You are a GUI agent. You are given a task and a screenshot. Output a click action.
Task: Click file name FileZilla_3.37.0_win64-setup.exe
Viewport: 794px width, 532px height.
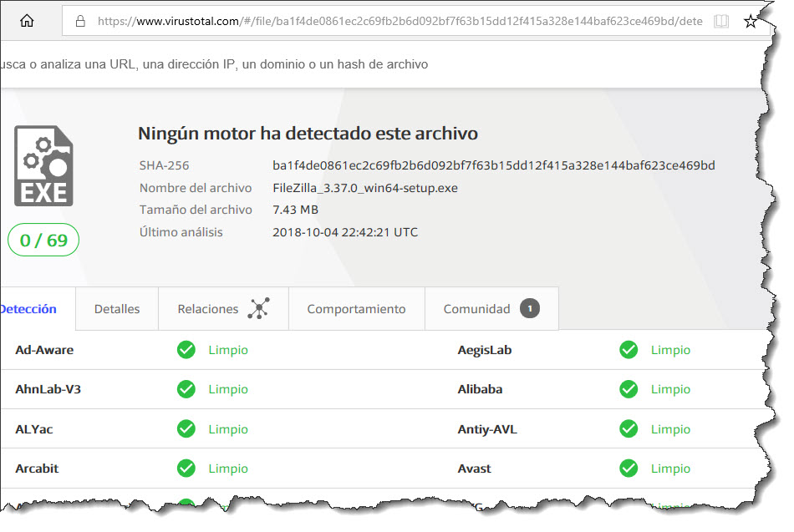365,188
